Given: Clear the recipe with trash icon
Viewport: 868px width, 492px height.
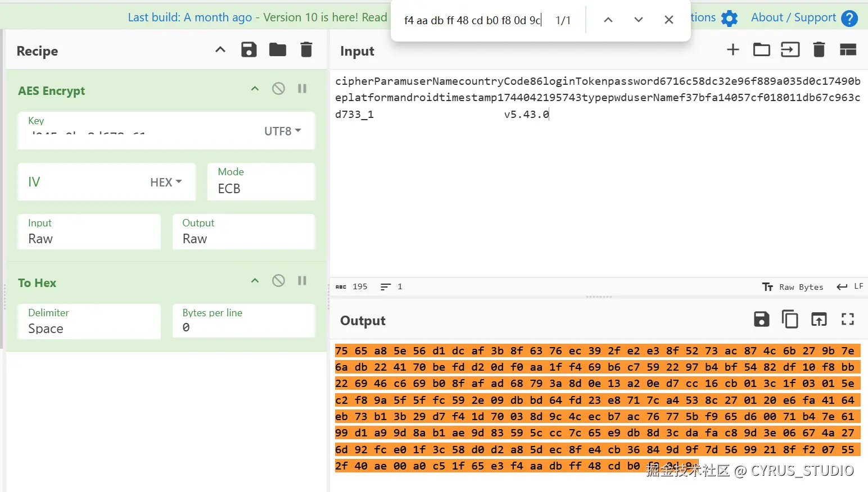Looking at the screenshot, I should pyautogui.click(x=306, y=50).
